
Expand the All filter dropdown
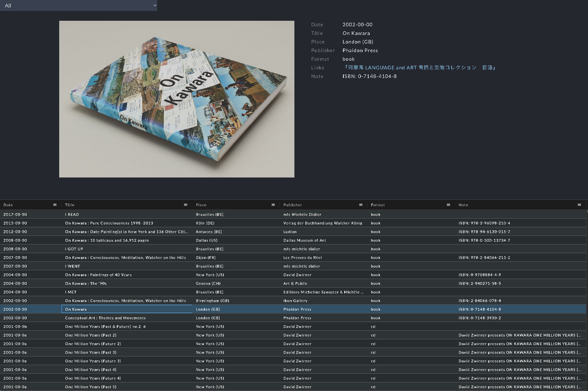click(78, 5)
